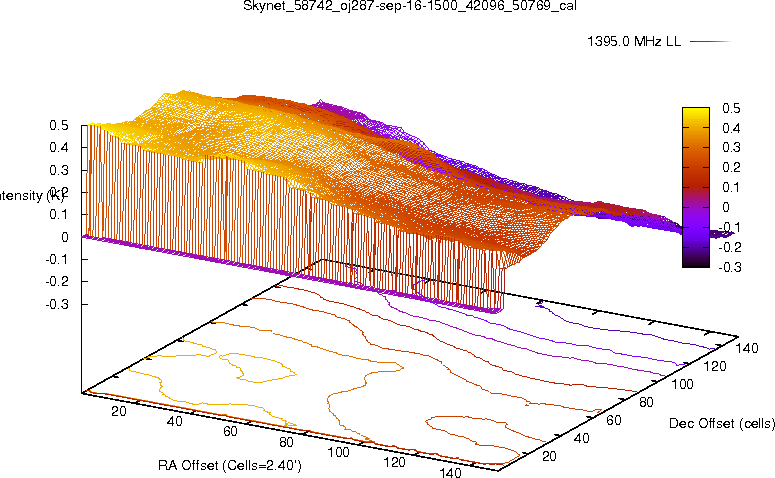The height and width of the screenshot is (478, 775).
Task: Pick the 20 tick on the RA Offset axis
Action: 119,411
